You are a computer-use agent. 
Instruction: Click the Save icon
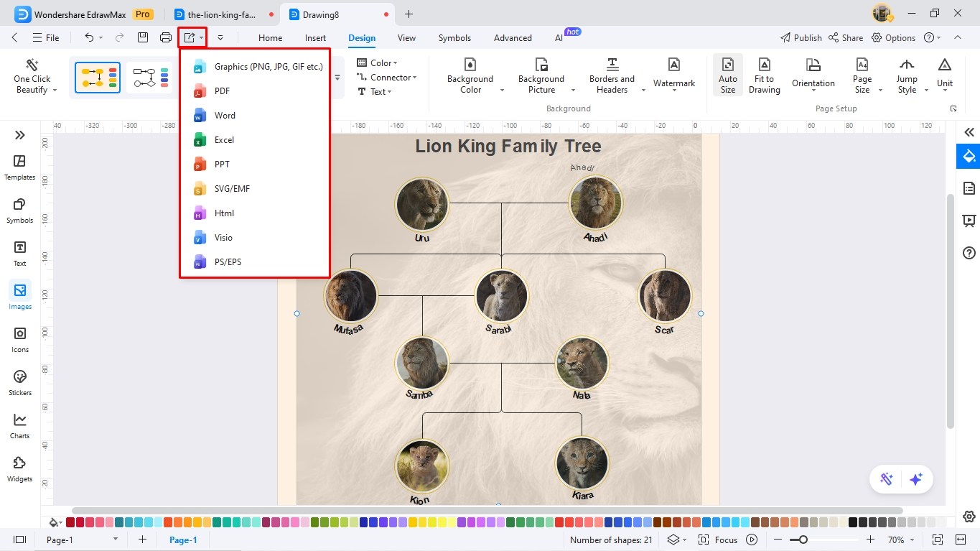pyautogui.click(x=143, y=37)
